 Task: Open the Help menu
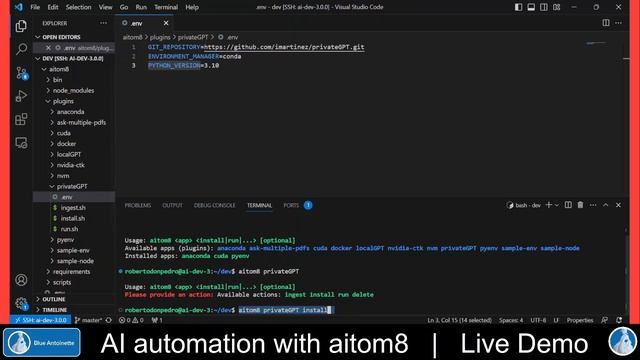192,7
